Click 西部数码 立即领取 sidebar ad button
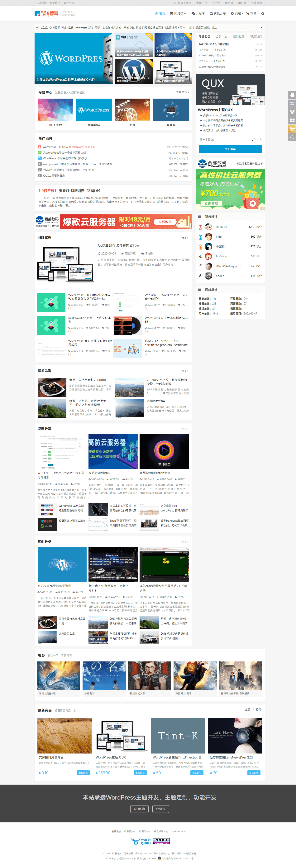The width and height of the screenshot is (296, 868). pyautogui.click(x=211, y=203)
